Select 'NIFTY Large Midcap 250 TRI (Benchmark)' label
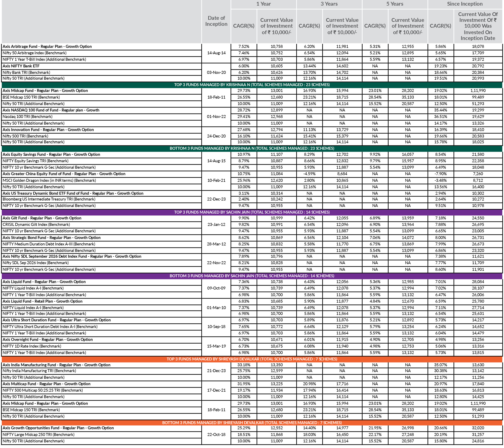The image size is (504, 448). click(38, 434)
